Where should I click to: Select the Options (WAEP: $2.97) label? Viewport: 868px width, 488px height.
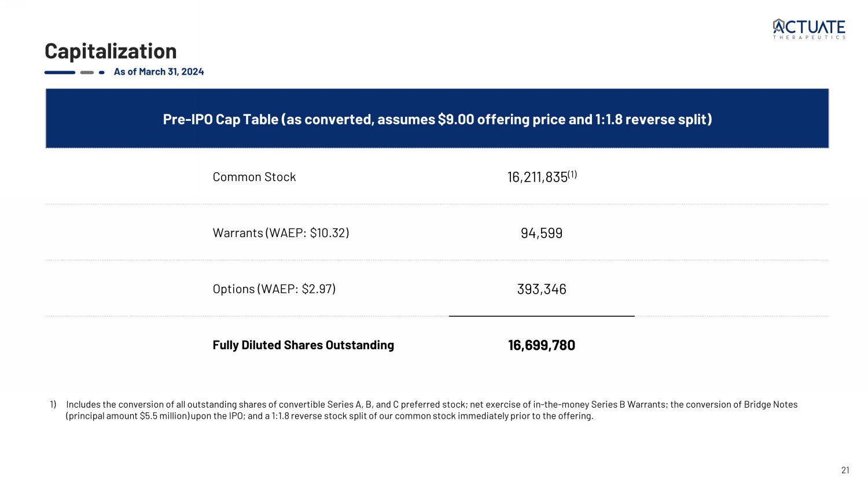274,289
